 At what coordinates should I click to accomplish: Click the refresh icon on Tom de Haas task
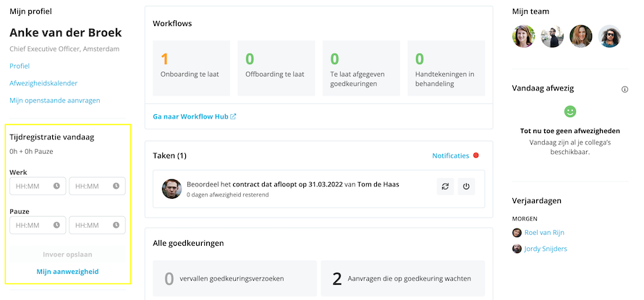(446, 187)
